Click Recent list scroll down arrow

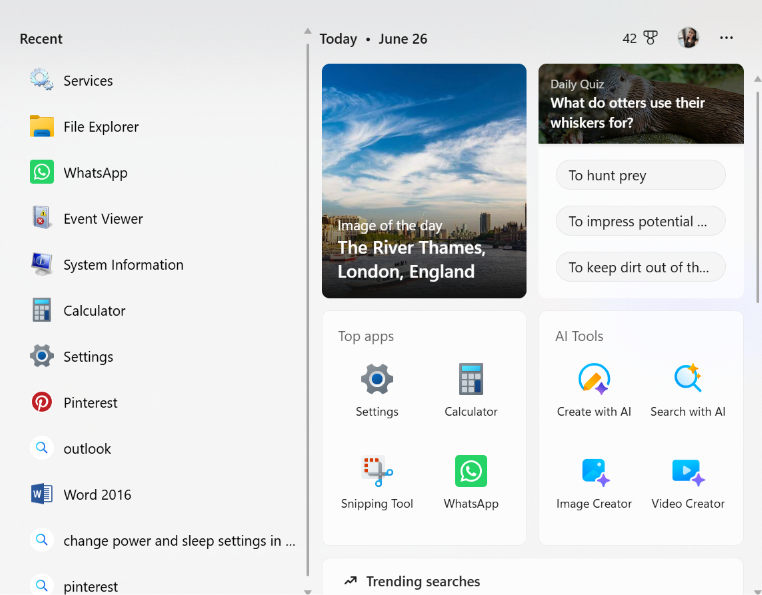[307, 592]
